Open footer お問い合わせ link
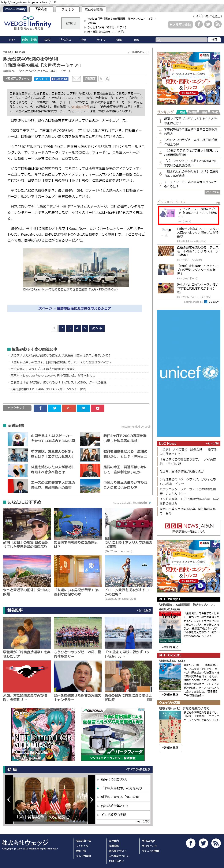 116,861
